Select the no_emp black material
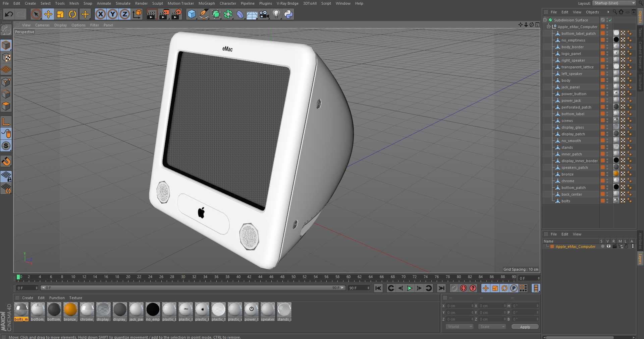This screenshot has width=644, height=339. [153, 310]
